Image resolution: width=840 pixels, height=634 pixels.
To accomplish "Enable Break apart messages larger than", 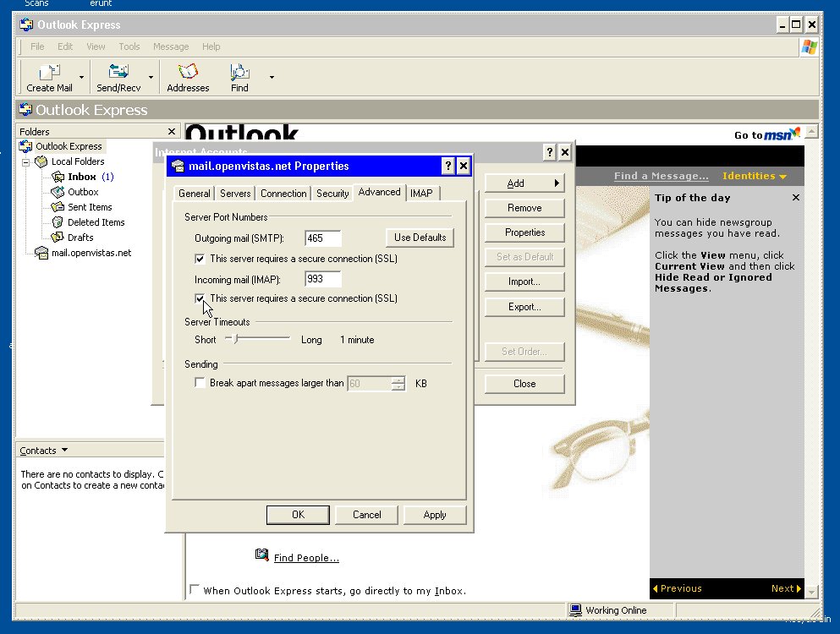I will point(200,383).
